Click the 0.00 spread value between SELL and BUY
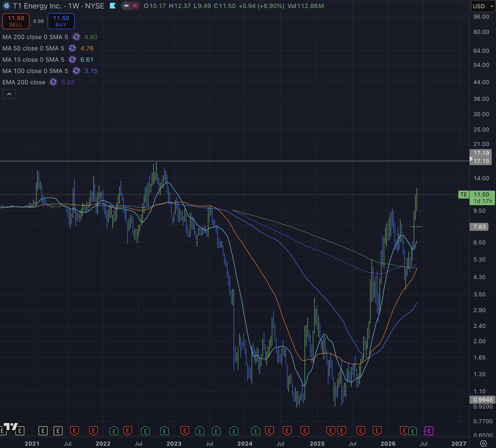Image resolution: width=496 pixels, height=448 pixels. [x=38, y=21]
